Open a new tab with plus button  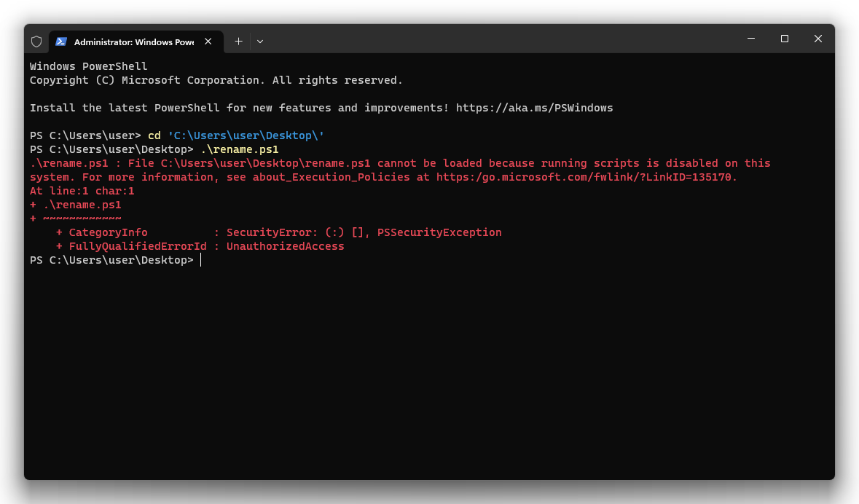tap(238, 42)
